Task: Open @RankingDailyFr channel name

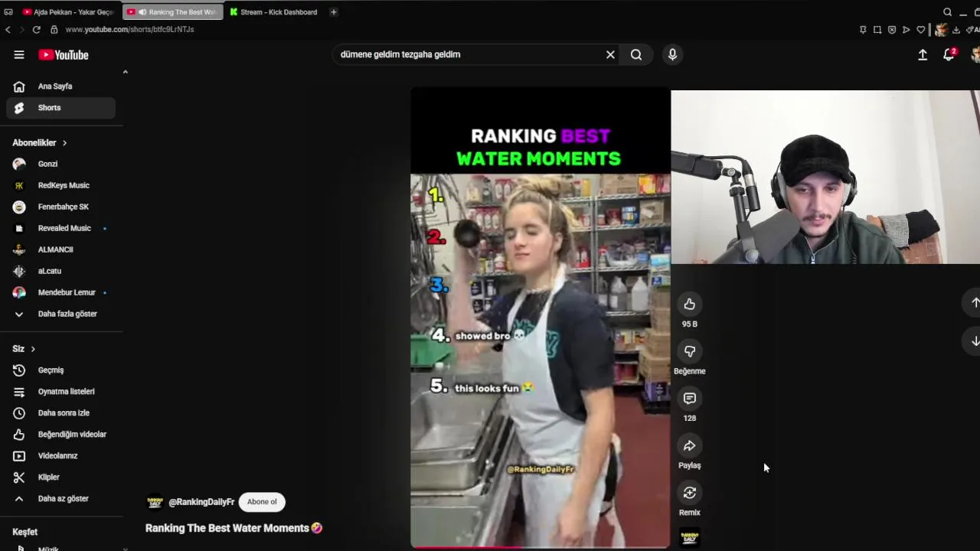Action: pyautogui.click(x=201, y=502)
